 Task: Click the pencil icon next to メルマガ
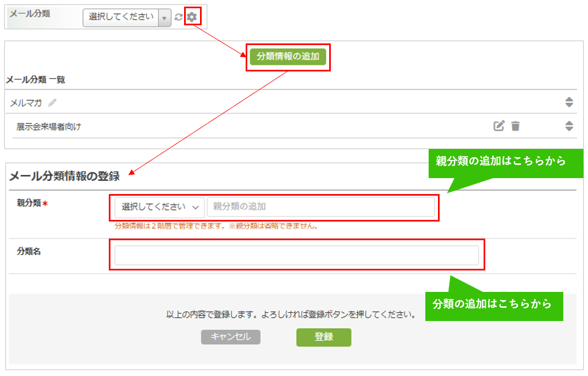tap(52, 102)
